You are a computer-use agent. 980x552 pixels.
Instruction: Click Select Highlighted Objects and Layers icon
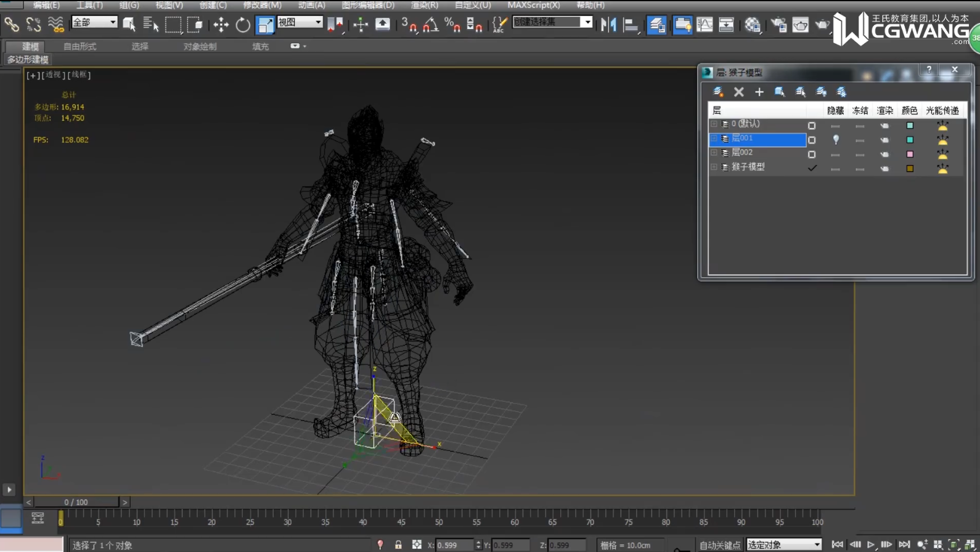click(780, 92)
